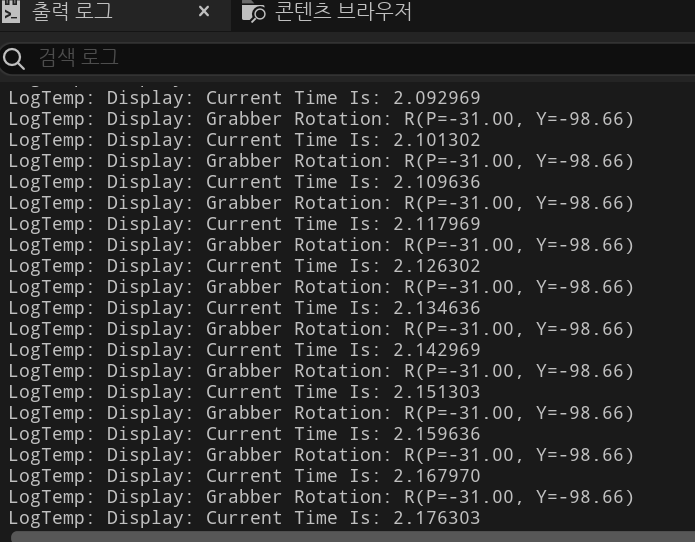Click the horizontal scrollbar at log bottom

[352, 537]
